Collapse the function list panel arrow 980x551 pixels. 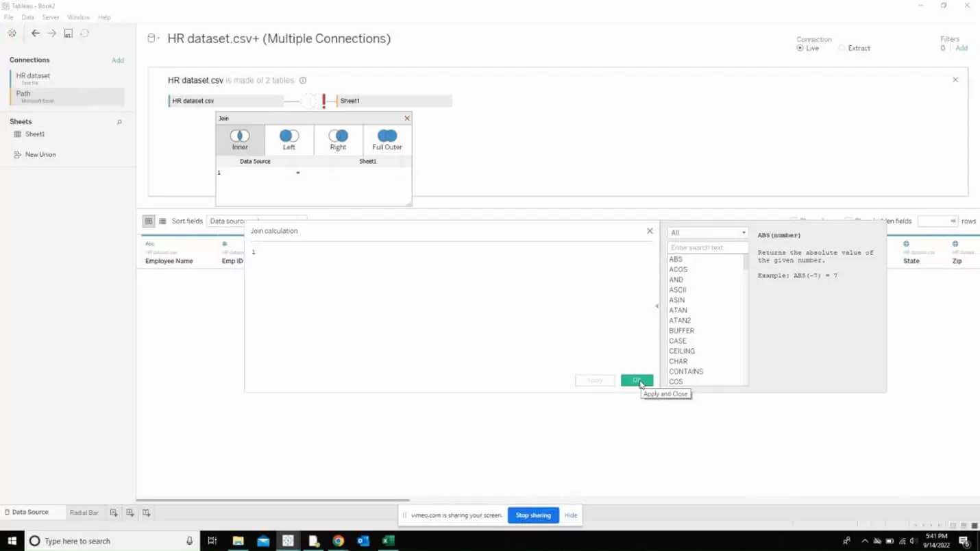[x=657, y=306]
